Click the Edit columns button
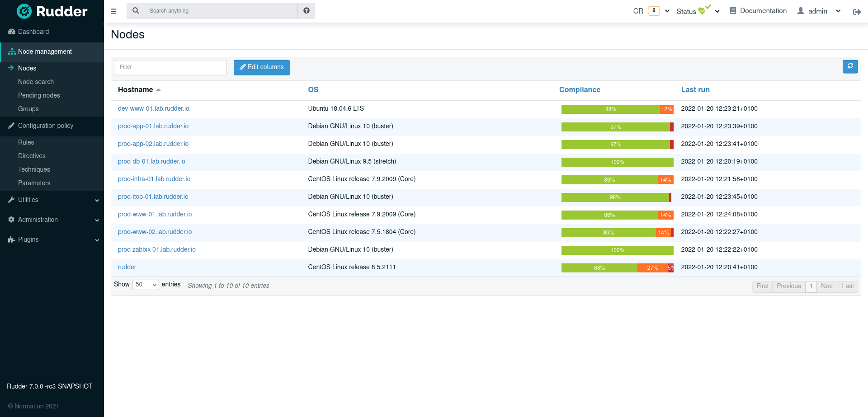The width and height of the screenshot is (868, 417). (261, 67)
